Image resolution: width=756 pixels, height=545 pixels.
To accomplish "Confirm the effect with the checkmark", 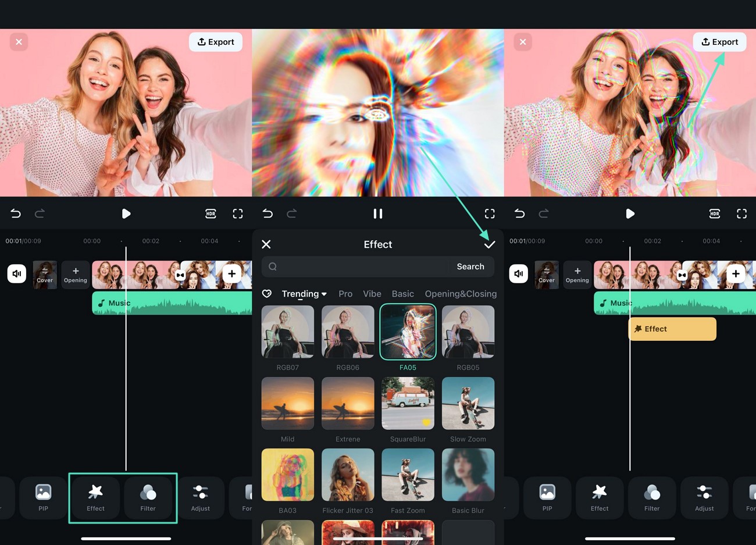I will pos(490,244).
